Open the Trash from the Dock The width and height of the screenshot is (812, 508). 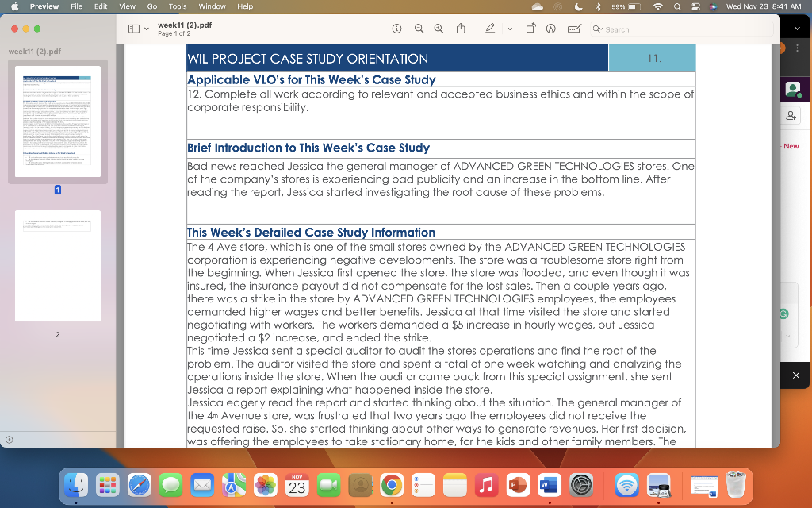pyautogui.click(x=735, y=485)
